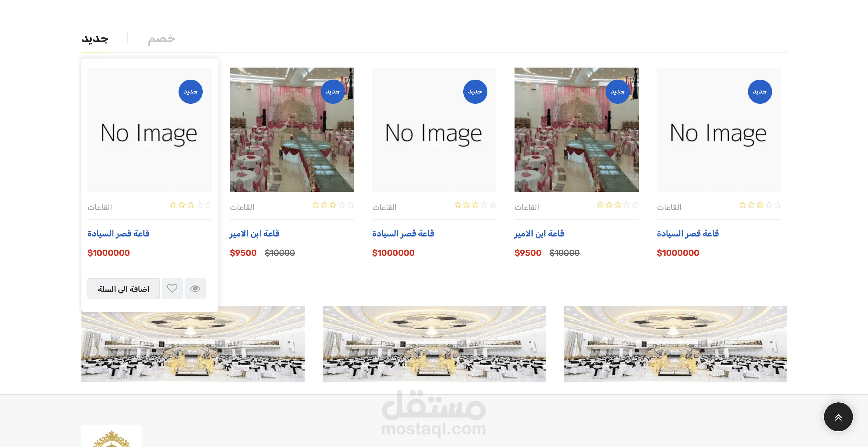Click the اضافة الى السلة button
868x447 pixels.
tap(124, 289)
